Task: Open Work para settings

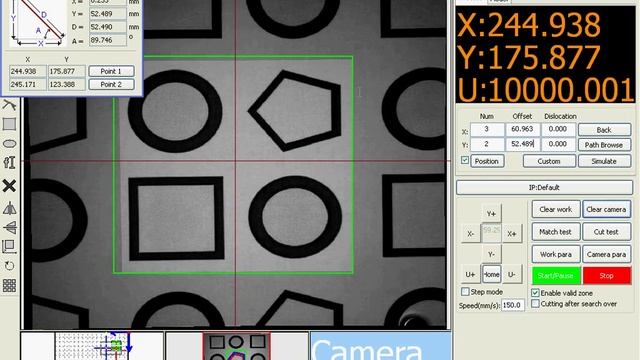Action: (556, 254)
